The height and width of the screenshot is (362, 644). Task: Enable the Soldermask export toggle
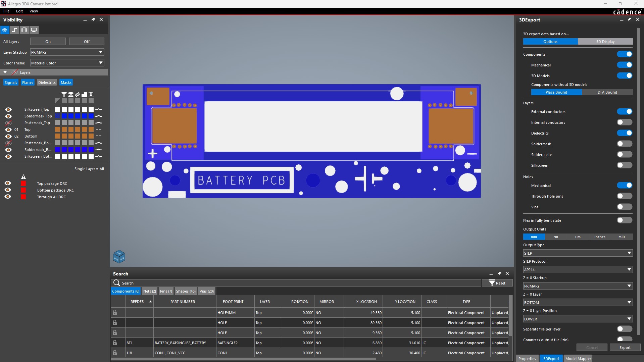coord(624,144)
